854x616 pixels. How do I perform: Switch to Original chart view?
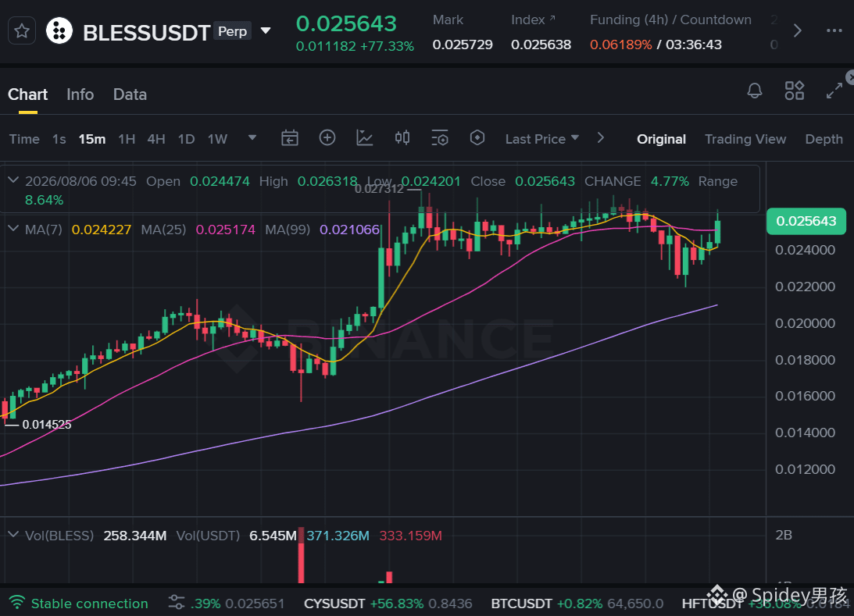tap(661, 139)
